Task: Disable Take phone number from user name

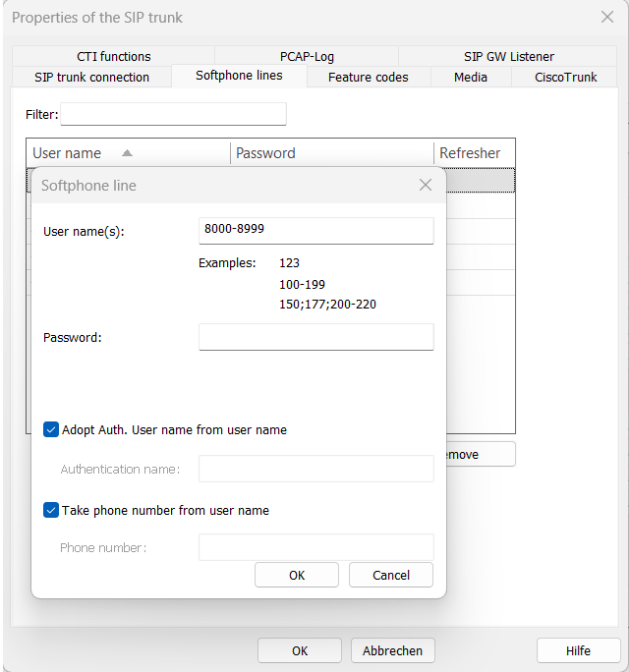Action: pos(52,510)
